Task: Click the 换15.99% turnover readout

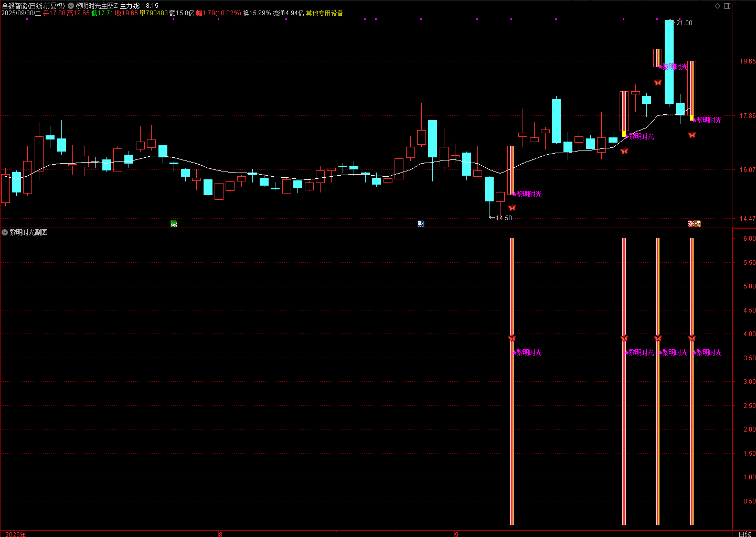Action: point(257,13)
